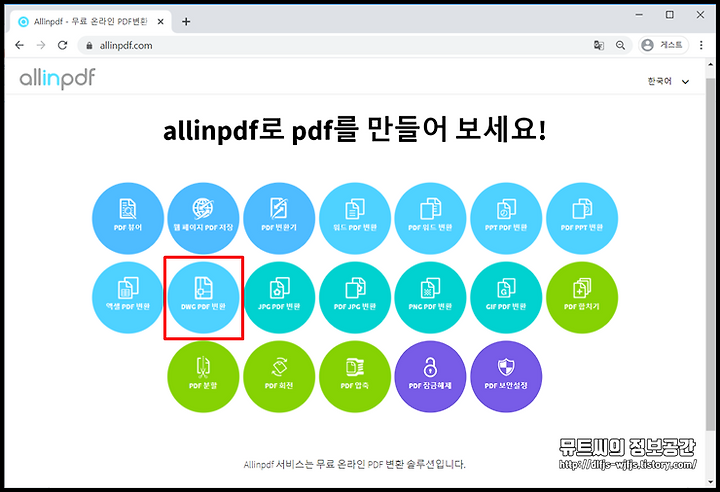Click the headline 'allinpdf로 pdf를 만들어 보세요!'
Image resolution: width=720 pixels, height=492 pixels.
(355, 130)
